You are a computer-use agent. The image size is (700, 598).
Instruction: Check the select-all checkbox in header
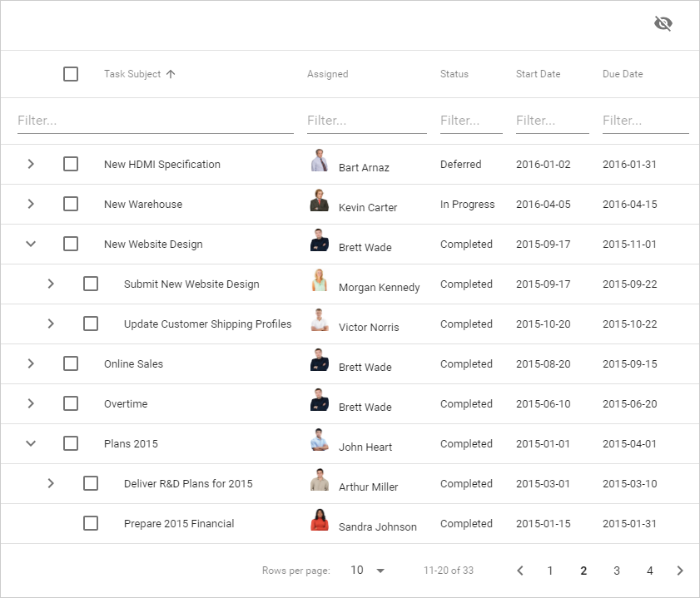[71, 74]
